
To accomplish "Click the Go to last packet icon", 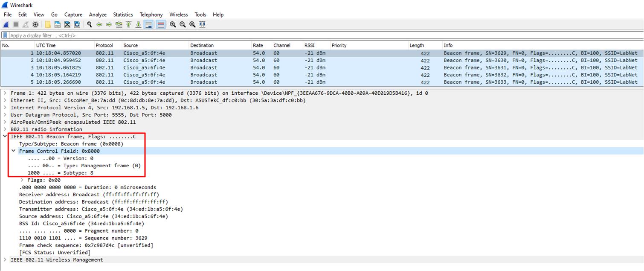I will tap(138, 24).
